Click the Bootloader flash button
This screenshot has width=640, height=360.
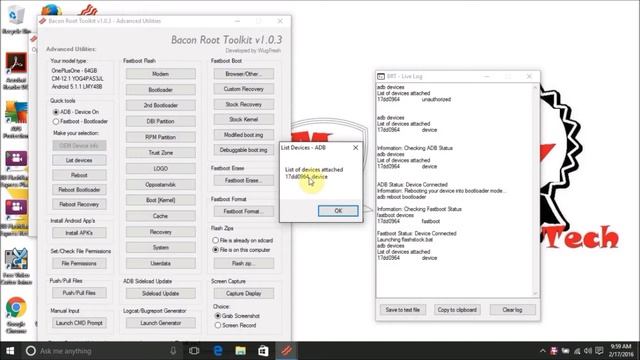[x=160, y=90]
